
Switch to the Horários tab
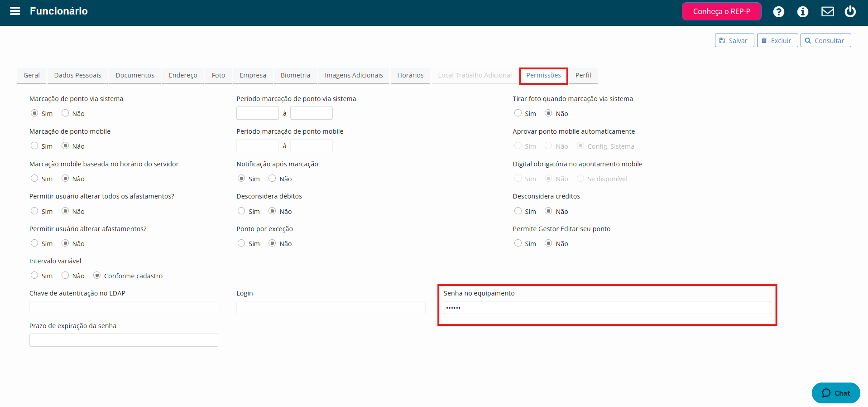(x=410, y=75)
